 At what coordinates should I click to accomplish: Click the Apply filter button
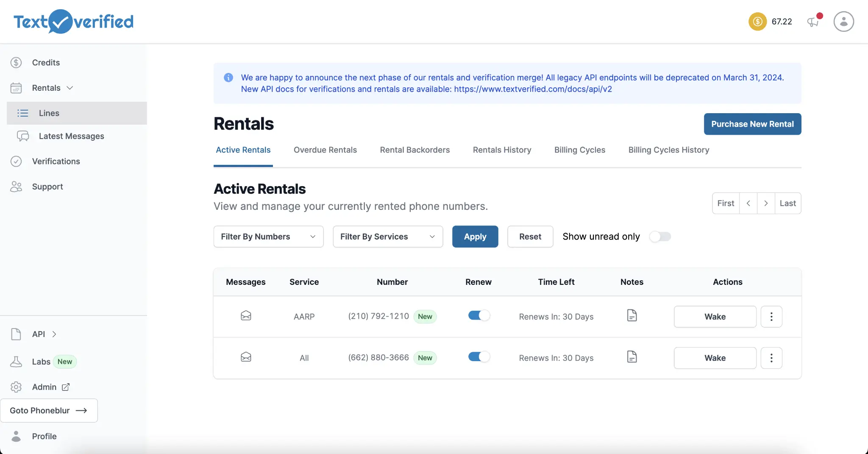pos(475,237)
